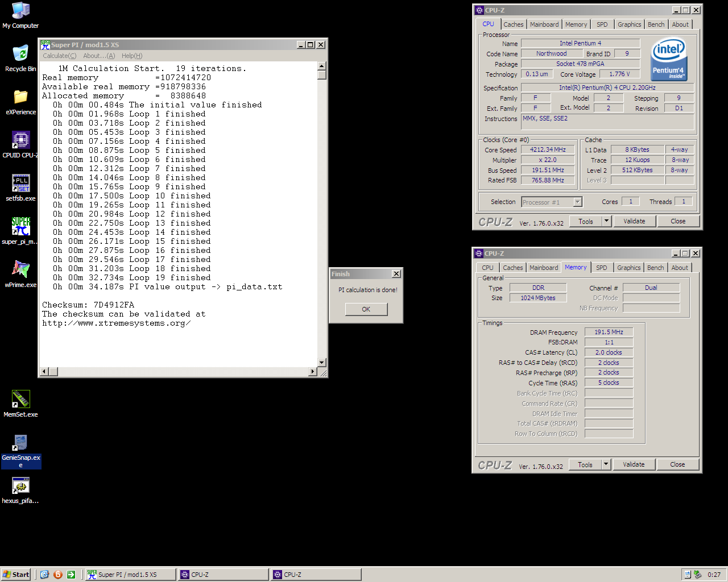Open the Calculate menu in Super PI
Screen dimensions: 728x582
[x=59, y=56]
